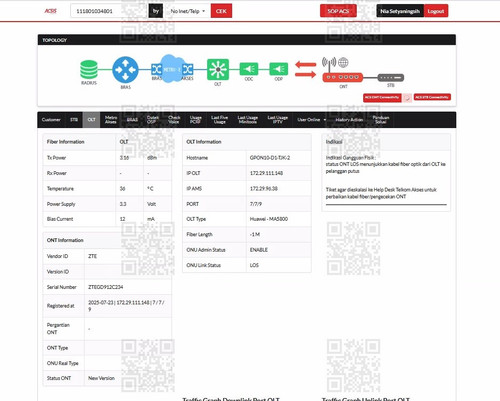Select the red ONT modem icon
500x401 pixels.
click(x=343, y=77)
